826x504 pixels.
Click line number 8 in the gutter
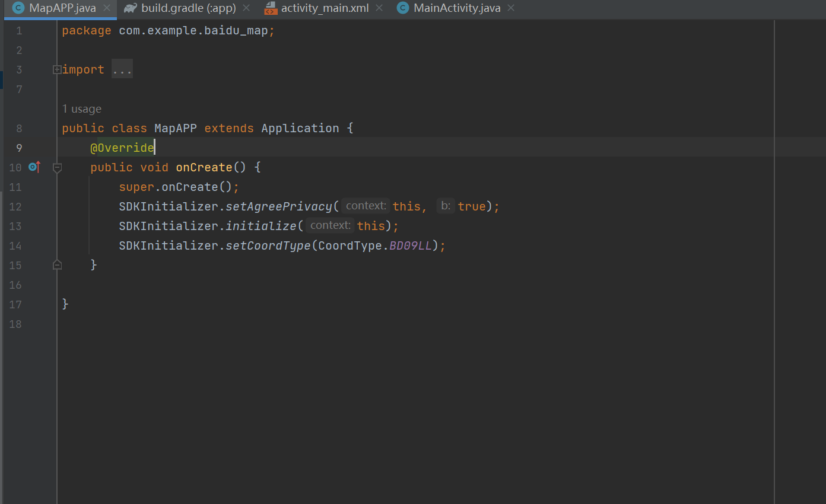tap(19, 128)
